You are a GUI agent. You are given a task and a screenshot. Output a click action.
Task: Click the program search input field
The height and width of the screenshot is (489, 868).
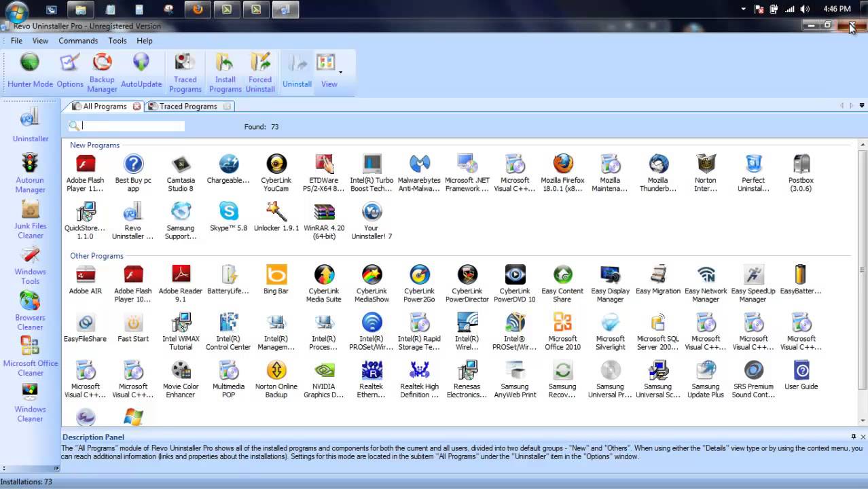pos(132,126)
